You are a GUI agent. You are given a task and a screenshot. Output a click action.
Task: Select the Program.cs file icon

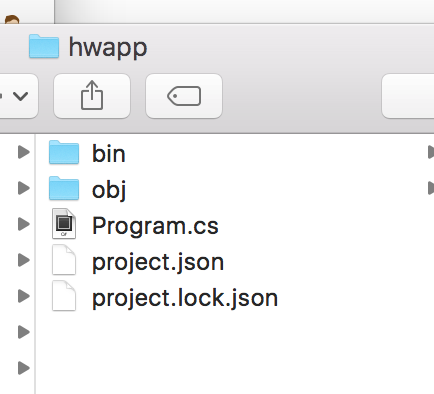(x=64, y=224)
